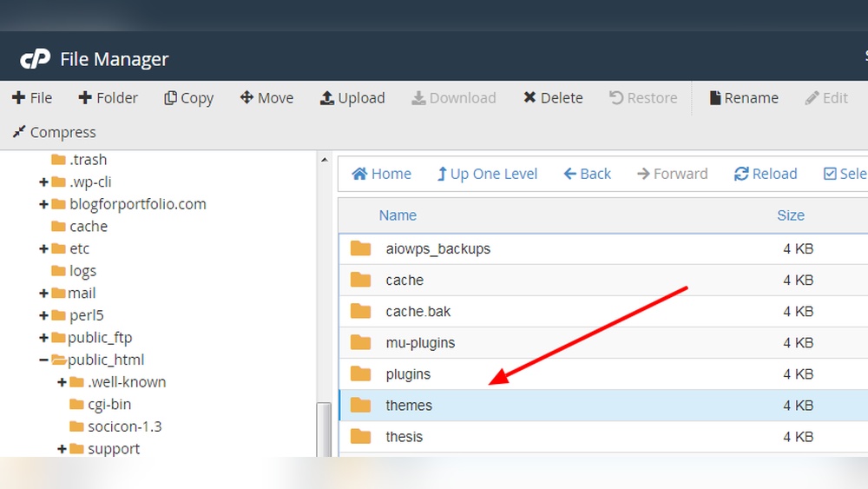
Task: Click the themes folder icon
Action: pos(360,406)
